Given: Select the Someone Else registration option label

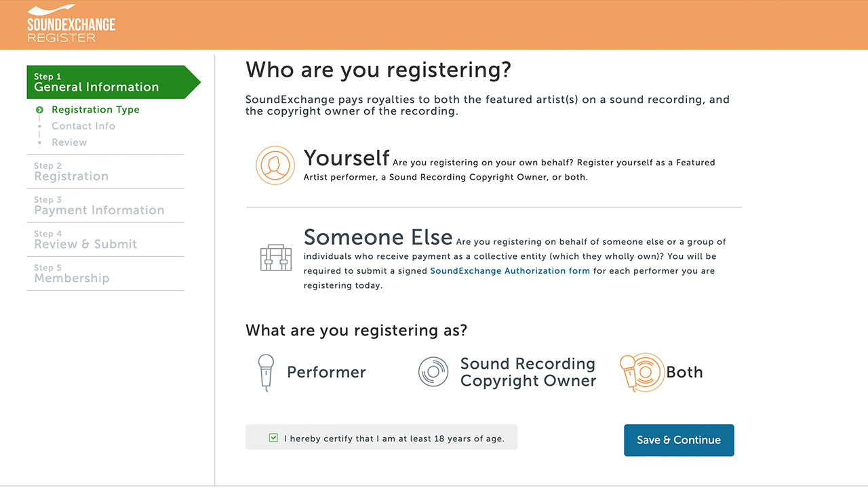Looking at the screenshot, I should pos(378,237).
